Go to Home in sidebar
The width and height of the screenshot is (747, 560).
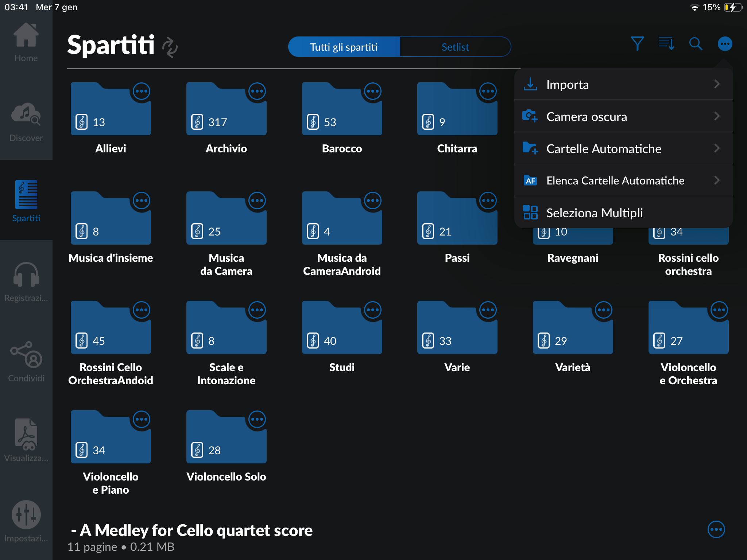26,42
